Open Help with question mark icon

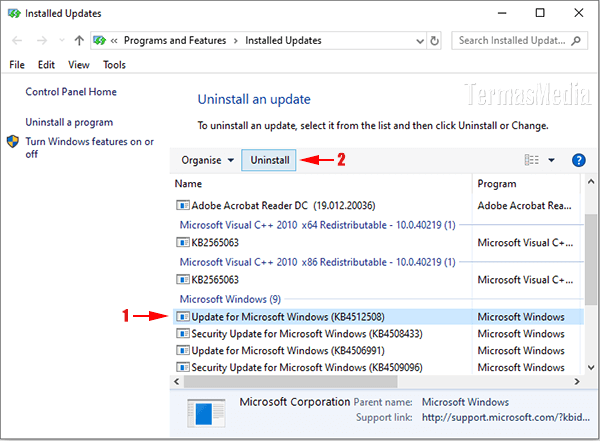coord(579,160)
